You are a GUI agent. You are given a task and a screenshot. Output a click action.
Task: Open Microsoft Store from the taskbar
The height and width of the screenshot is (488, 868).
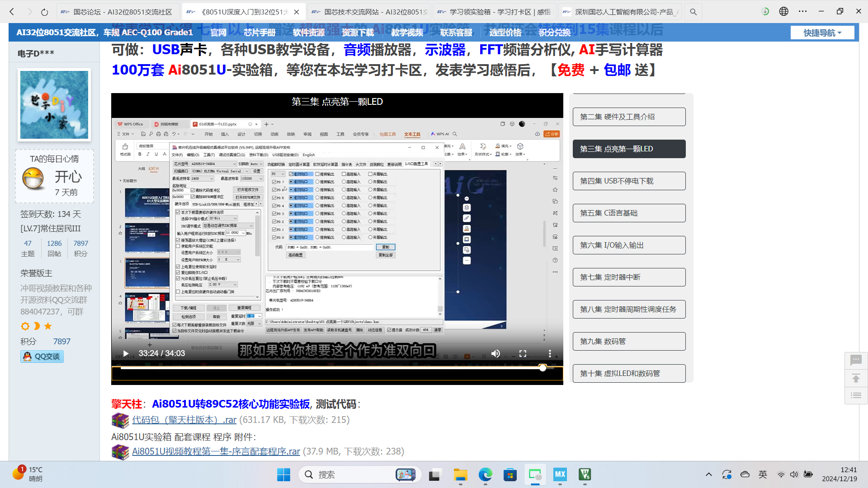click(x=510, y=474)
